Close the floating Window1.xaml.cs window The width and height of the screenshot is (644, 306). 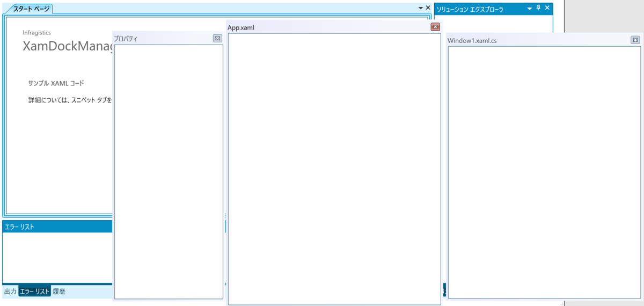635,40
